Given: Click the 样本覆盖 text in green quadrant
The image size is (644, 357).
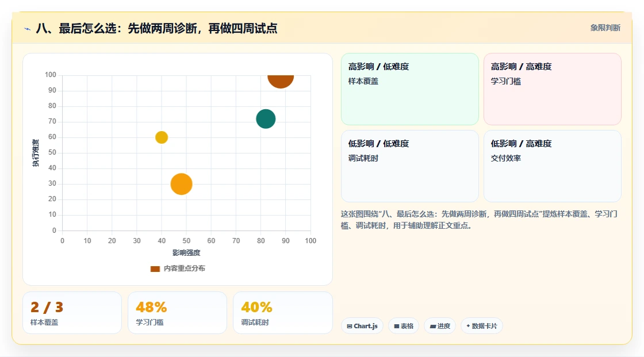Looking at the screenshot, I should point(363,81).
